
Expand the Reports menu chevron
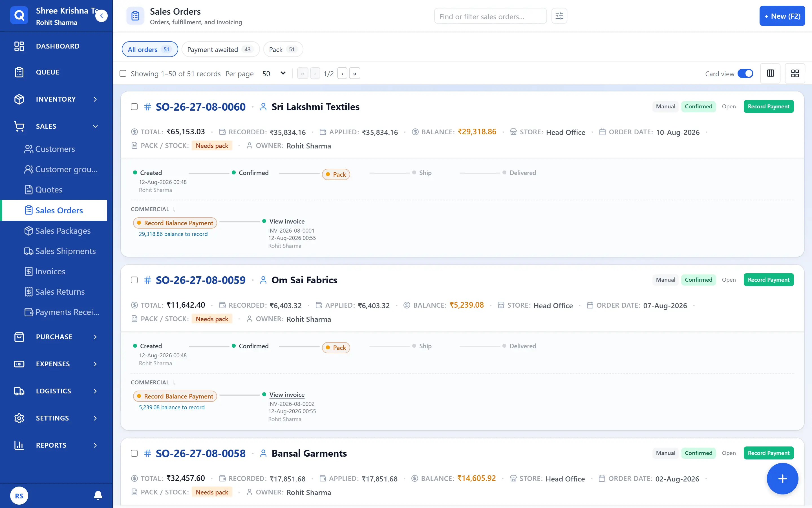tap(95, 445)
